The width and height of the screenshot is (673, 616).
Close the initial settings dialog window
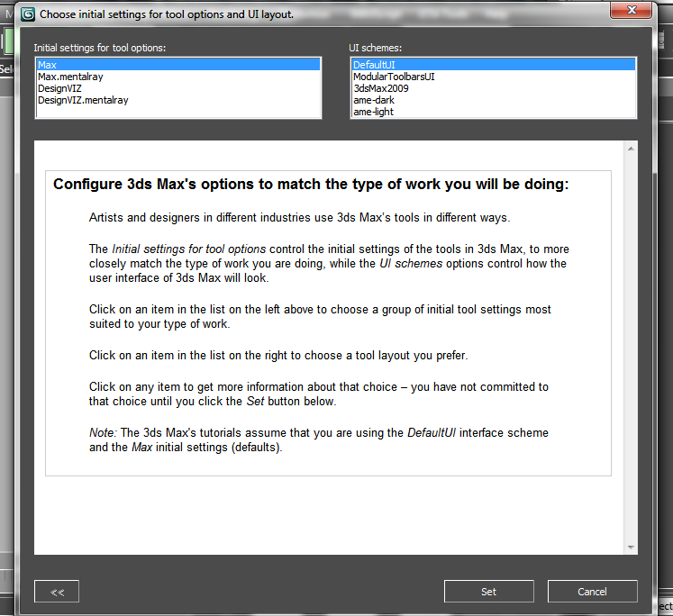pos(629,11)
